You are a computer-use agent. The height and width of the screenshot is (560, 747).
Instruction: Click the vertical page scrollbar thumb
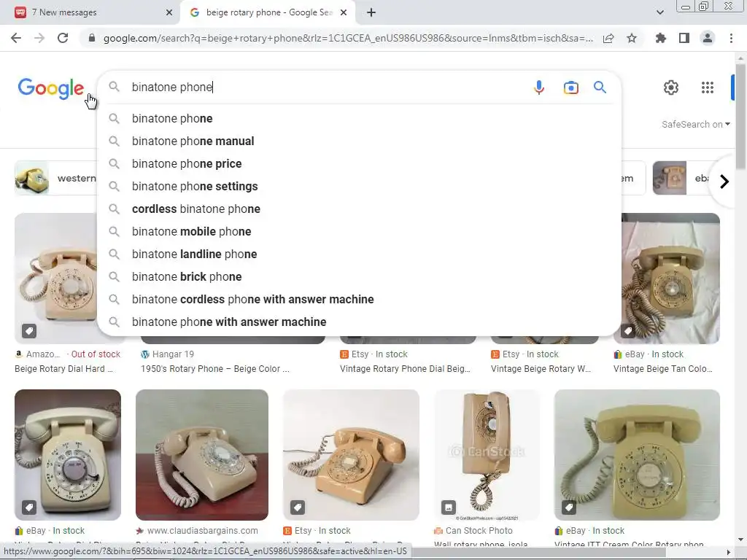point(740,117)
